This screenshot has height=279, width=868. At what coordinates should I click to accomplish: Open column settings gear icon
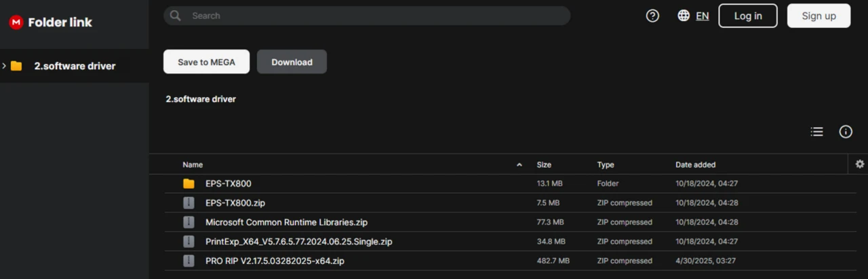click(x=860, y=164)
